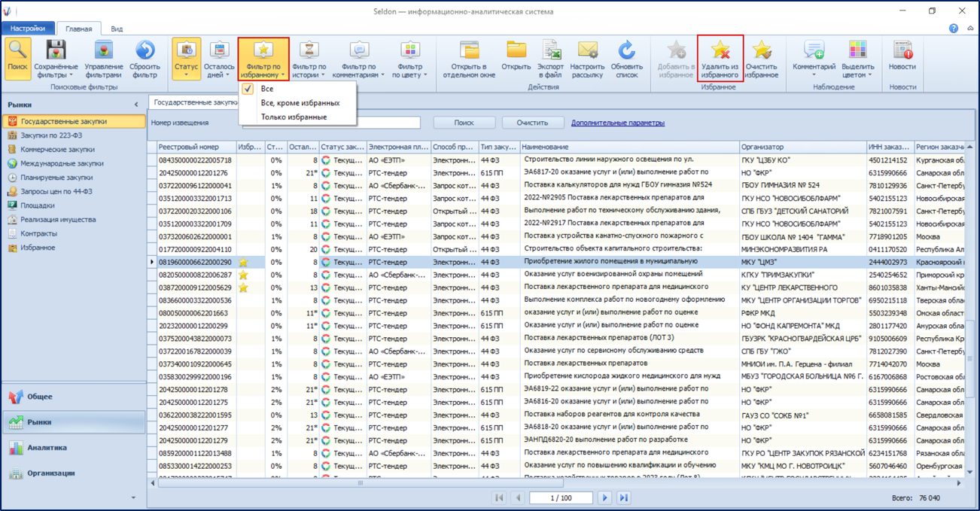Open Настроить рассылку envelope icon
The width and height of the screenshot is (980, 511).
pyautogui.click(x=587, y=59)
